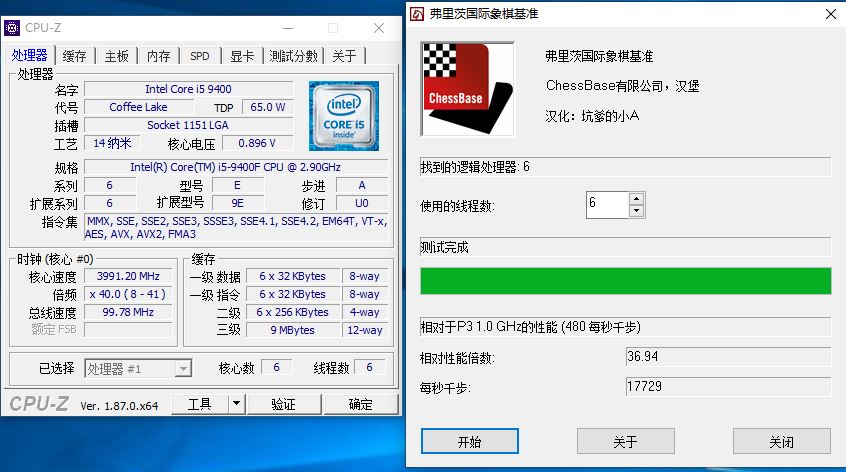Screen dimensions: 846x472
Task: Increase thread count with up arrow
Action: 637,199
